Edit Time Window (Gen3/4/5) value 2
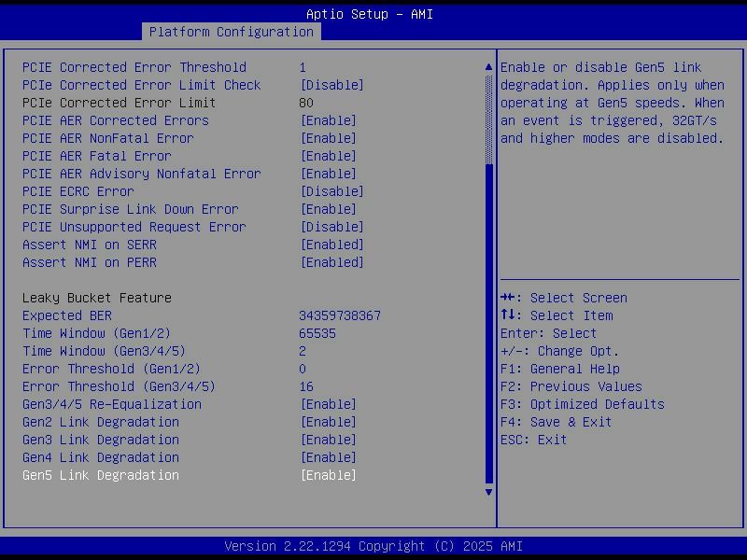Screen dimensions: 747x560 [x=303, y=351]
